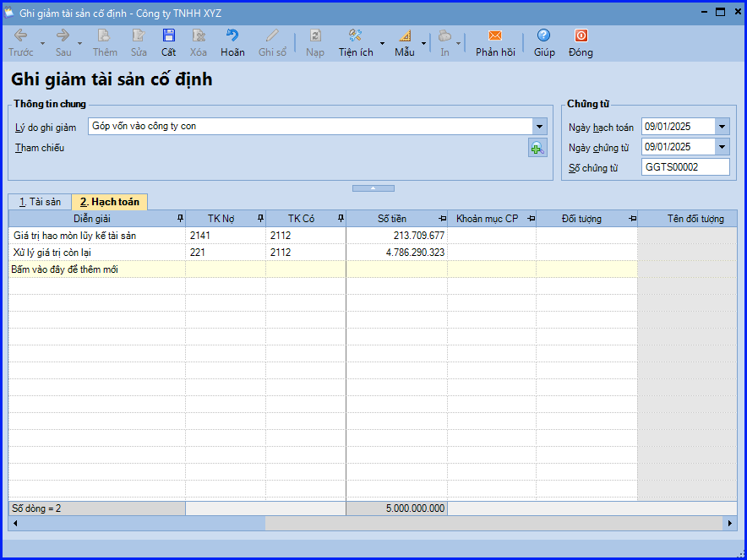This screenshot has height=560, width=747.
Task: Toggle pin on Diễn giải column
Action: click(179, 219)
